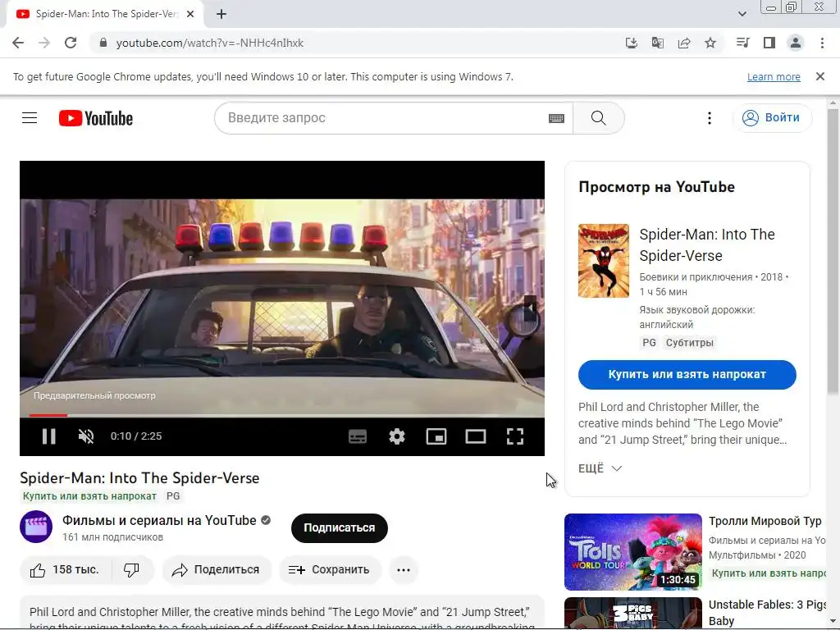The width and height of the screenshot is (840, 630).
Task: Seek on the video progress bar
Action: click(282, 415)
